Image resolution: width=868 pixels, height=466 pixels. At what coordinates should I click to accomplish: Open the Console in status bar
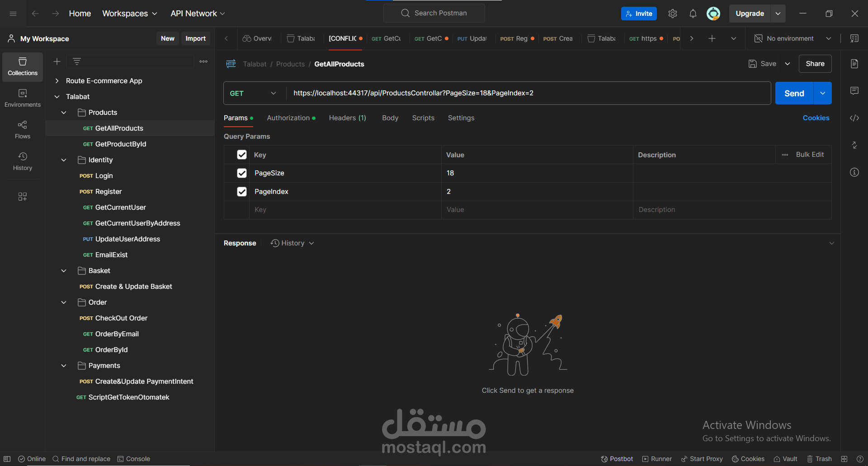[134, 459]
